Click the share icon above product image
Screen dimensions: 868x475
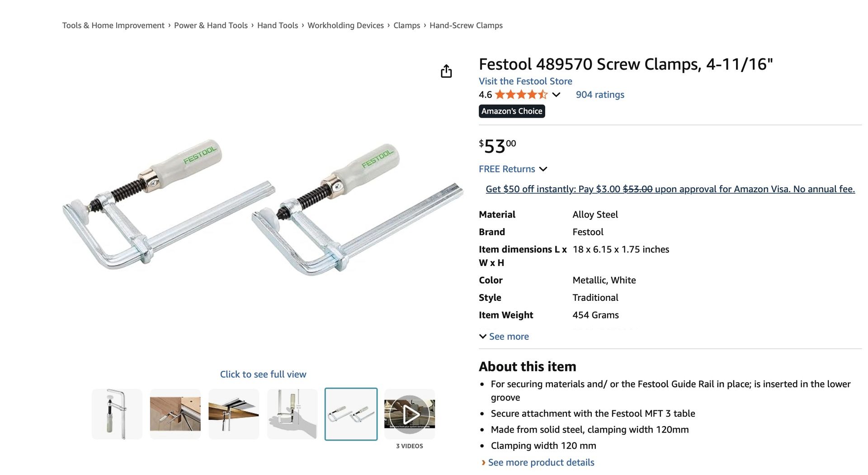[446, 71]
